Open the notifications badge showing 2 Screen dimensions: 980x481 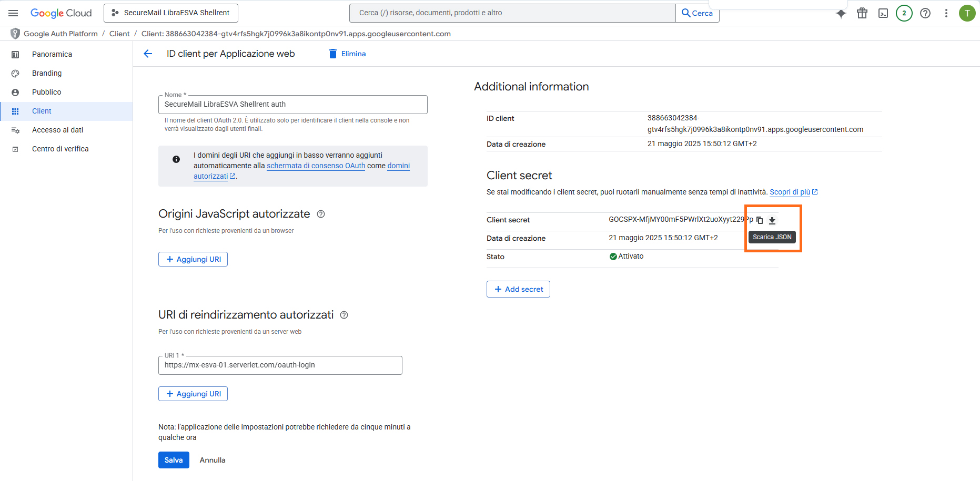pyautogui.click(x=904, y=13)
